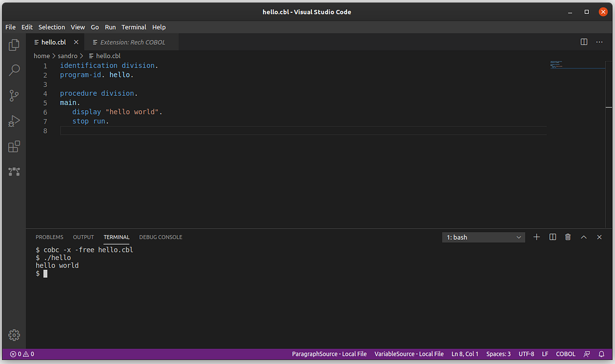
Task: Open the notifications bell
Action: [x=602, y=354]
